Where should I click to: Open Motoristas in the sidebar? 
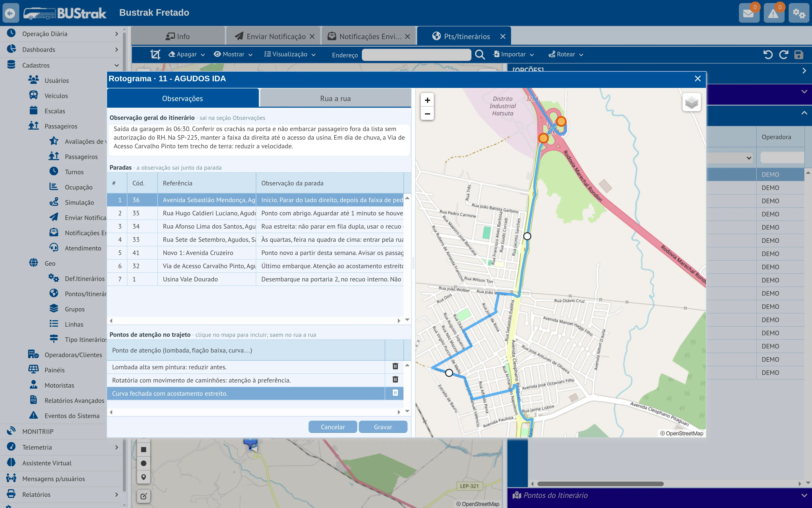(x=59, y=385)
